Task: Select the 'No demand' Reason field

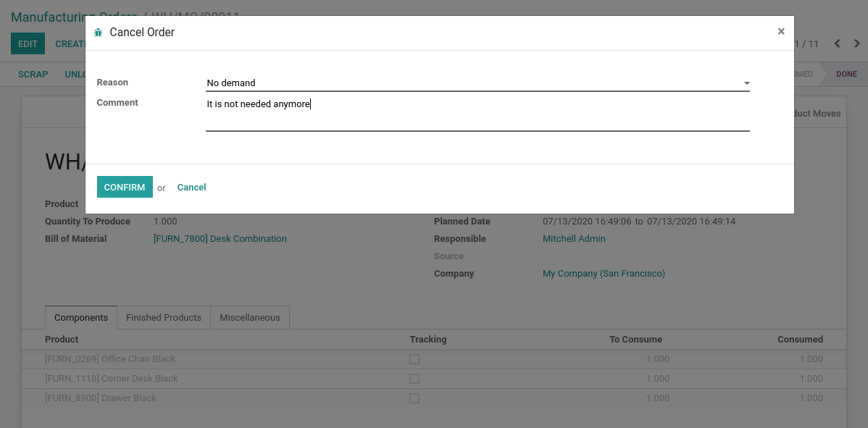Action: 471,83
